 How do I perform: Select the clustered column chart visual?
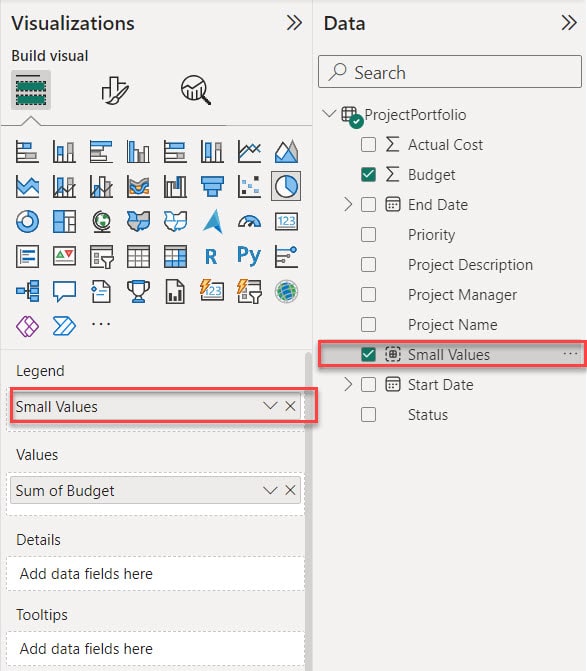click(138, 151)
